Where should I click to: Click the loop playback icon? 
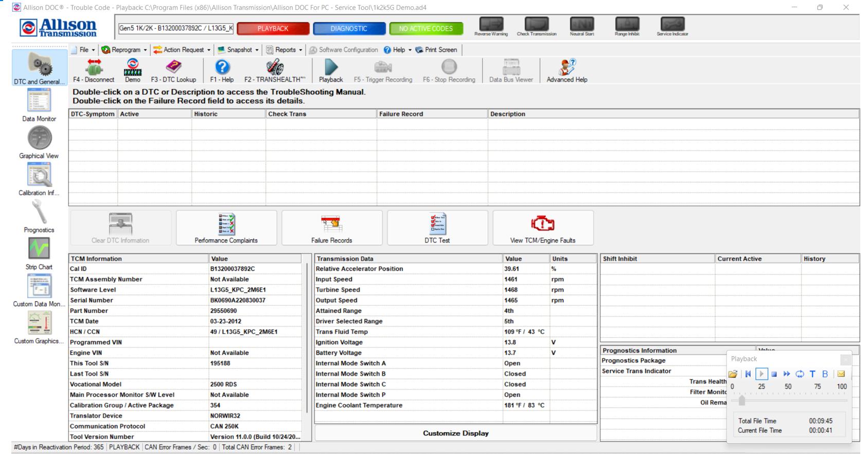(800, 374)
